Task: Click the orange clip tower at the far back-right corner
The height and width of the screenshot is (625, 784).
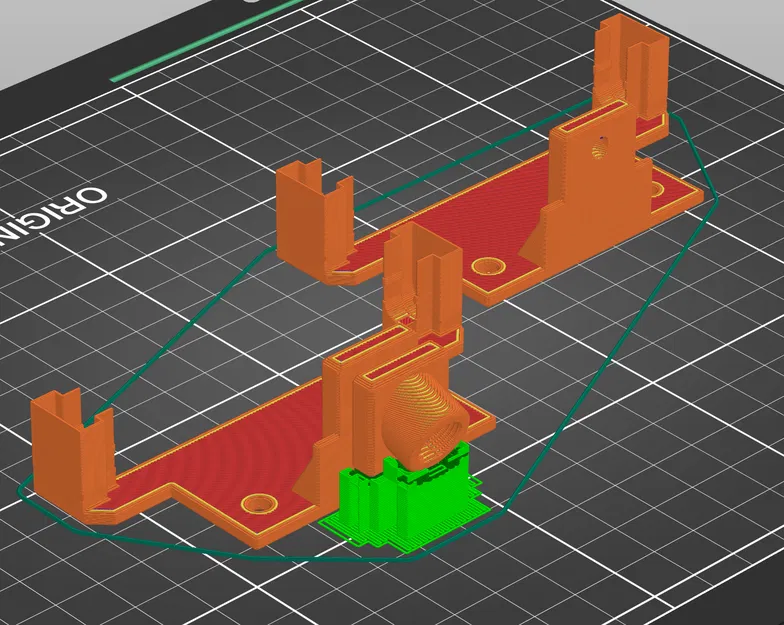Action: pos(631,65)
